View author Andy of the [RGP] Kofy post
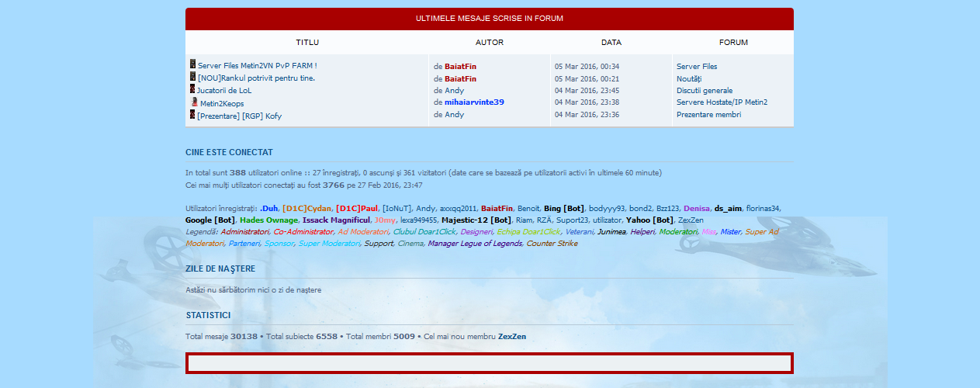Viewport: 980px width, 388px height. click(454, 114)
